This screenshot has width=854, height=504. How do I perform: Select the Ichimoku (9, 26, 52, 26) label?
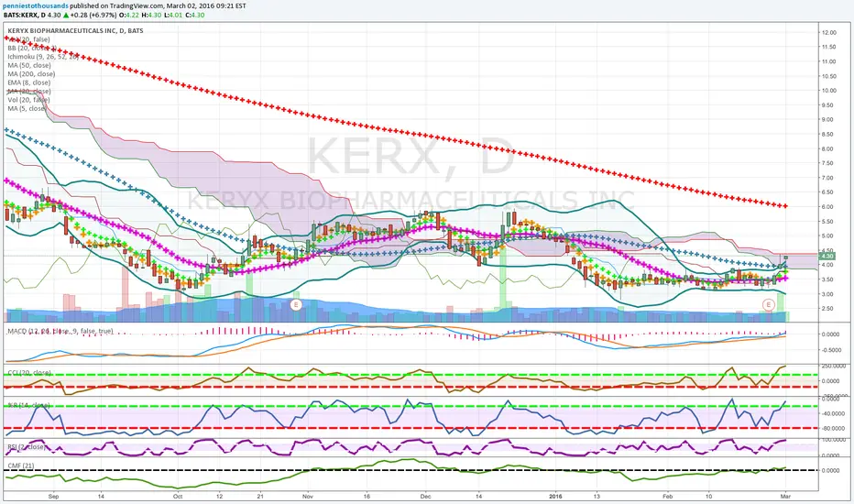click(43, 57)
